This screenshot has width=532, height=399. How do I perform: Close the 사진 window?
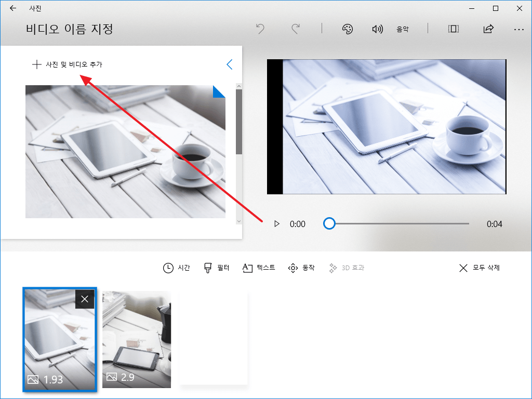click(x=519, y=8)
